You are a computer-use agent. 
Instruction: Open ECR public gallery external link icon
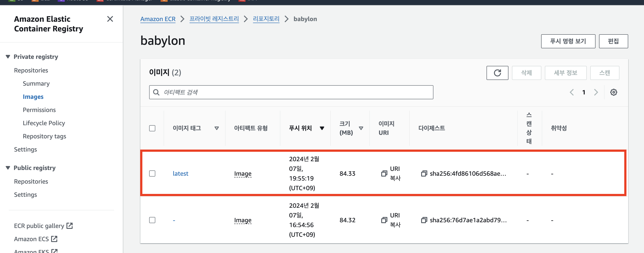click(x=70, y=226)
